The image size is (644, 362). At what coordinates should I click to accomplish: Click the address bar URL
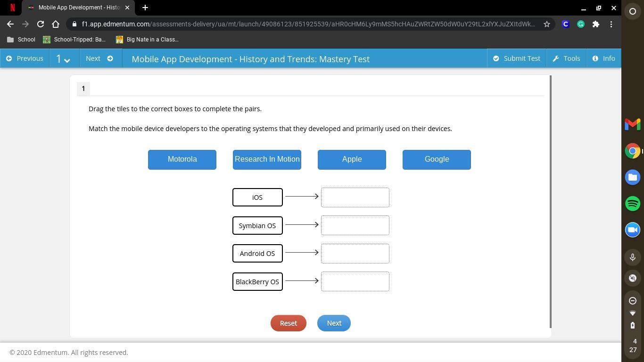click(308, 24)
